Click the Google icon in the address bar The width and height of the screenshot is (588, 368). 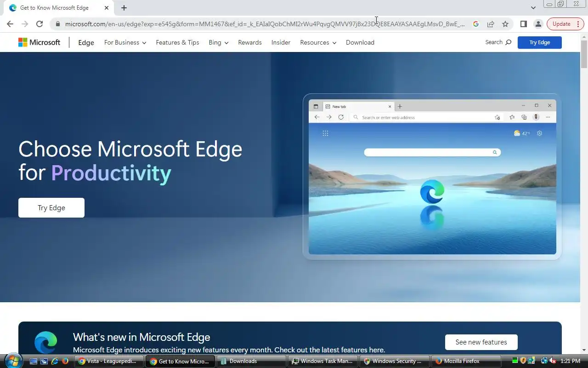coord(476,24)
